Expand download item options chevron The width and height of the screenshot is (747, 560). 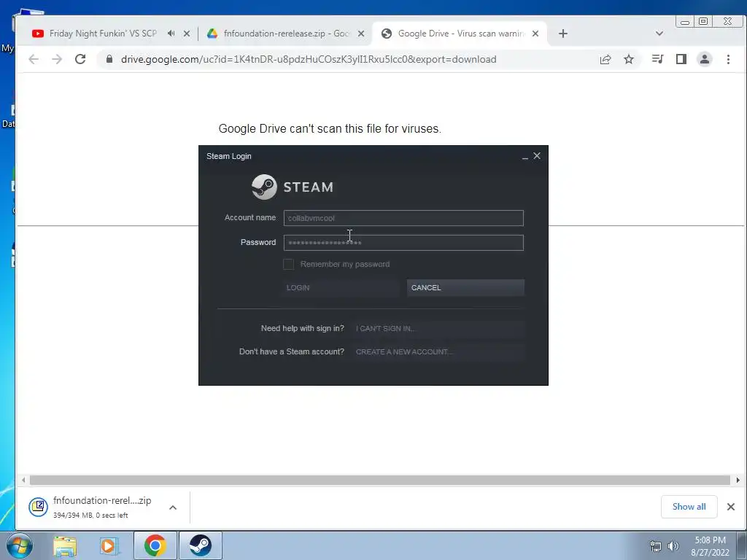coord(173,507)
